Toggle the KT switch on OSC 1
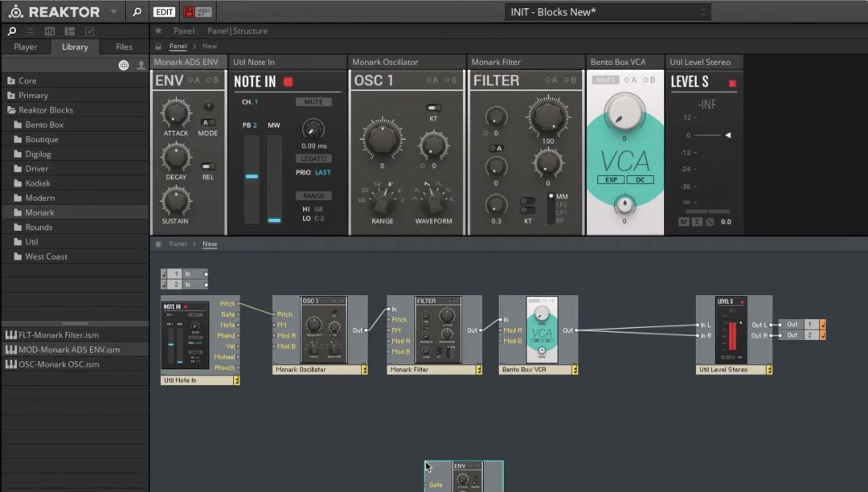Viewport: 868px width, 492px height. [433, 108]
